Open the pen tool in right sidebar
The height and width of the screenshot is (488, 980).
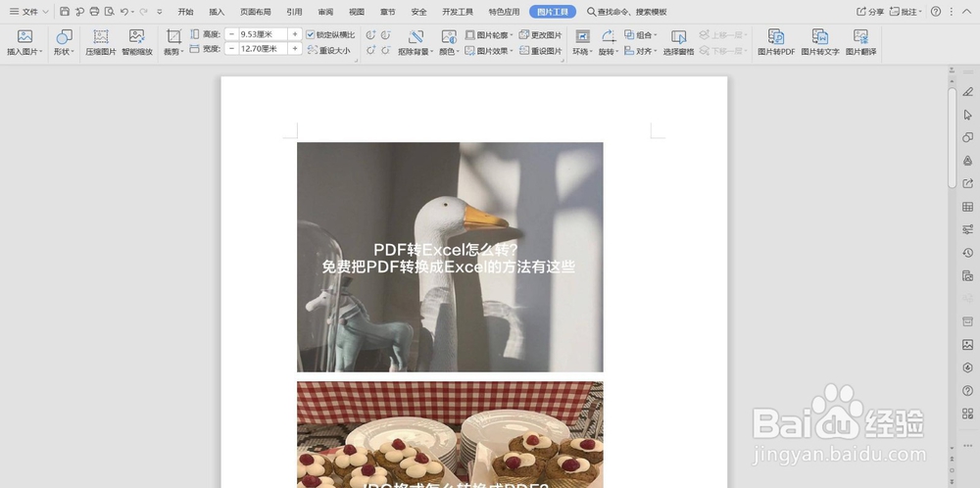(x=967, y=92)
